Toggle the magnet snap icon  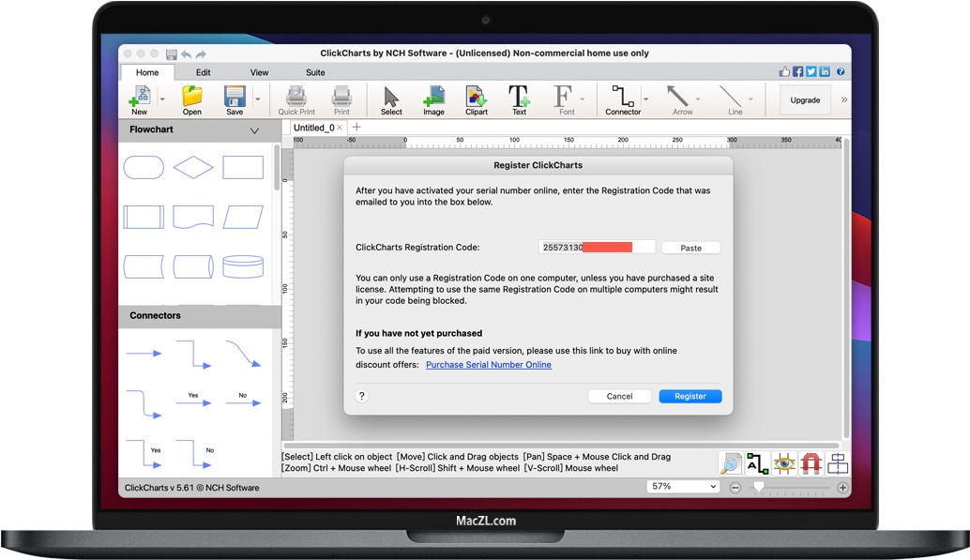(x=811, y=462)
